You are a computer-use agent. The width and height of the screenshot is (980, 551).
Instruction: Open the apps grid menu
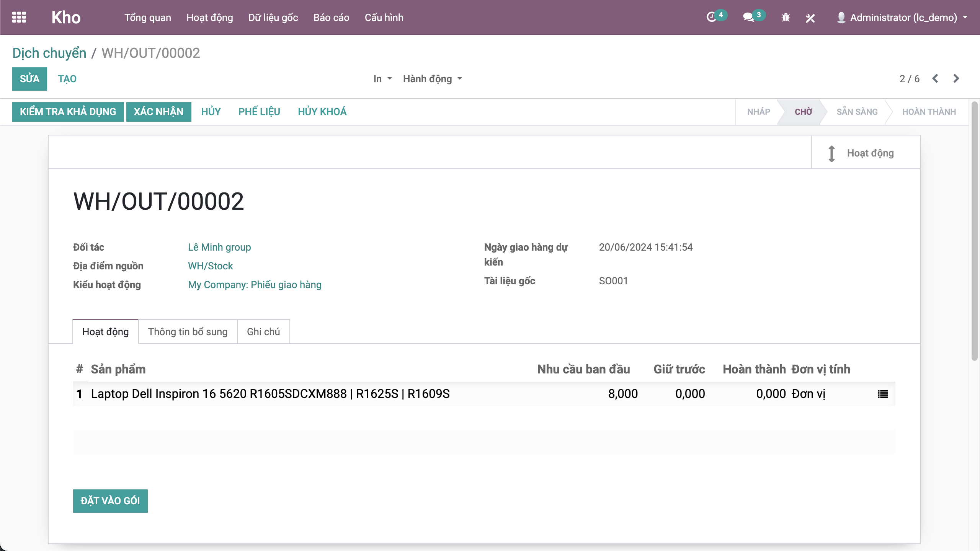pos(19,17)
